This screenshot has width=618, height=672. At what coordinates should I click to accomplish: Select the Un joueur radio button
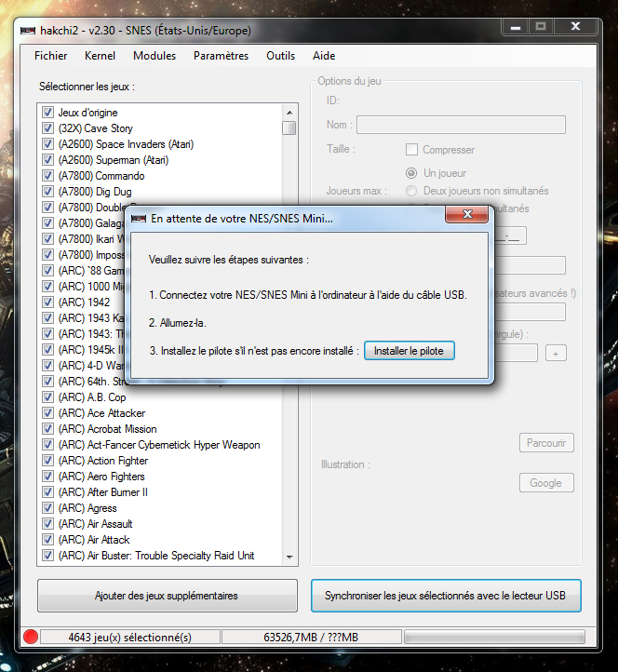pos(411,173)
